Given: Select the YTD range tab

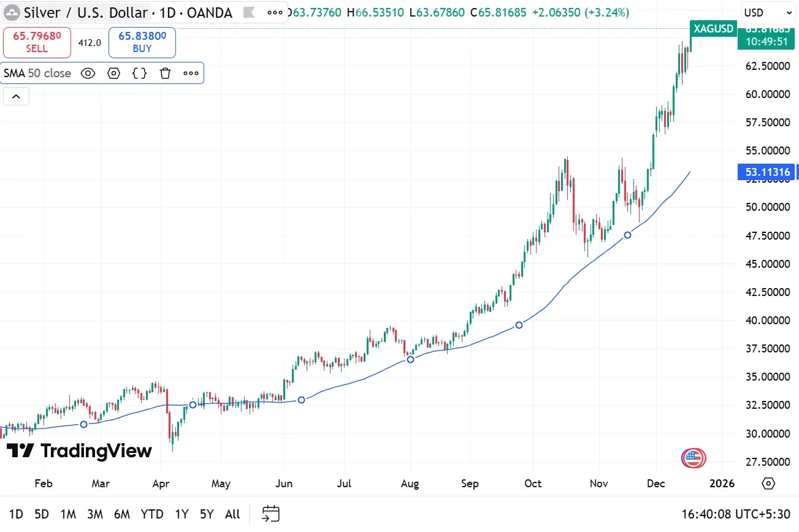Looking at the screenshot, I should click(151, 514).
